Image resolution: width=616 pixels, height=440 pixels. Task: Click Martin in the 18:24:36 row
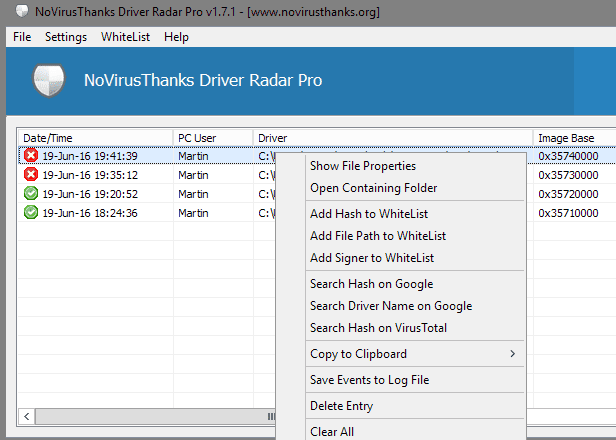point(193,213)
